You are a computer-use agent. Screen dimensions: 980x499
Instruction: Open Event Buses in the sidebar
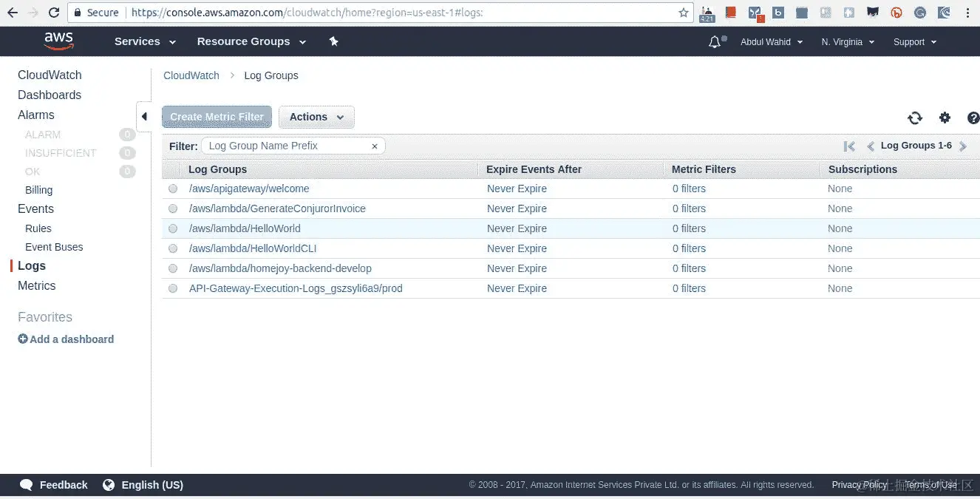tap(54, 247)
